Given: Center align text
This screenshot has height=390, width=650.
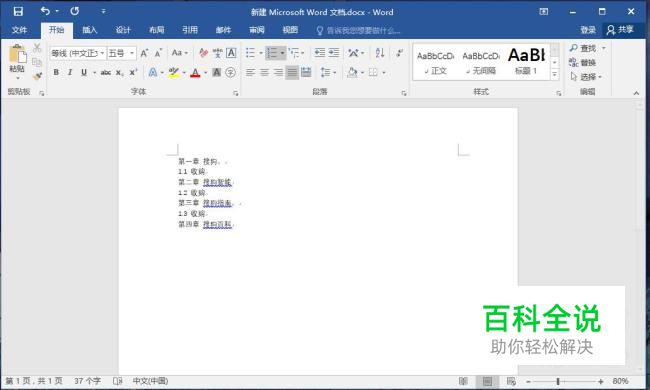Looking at the screenshot, I should (x=264, y=73).
